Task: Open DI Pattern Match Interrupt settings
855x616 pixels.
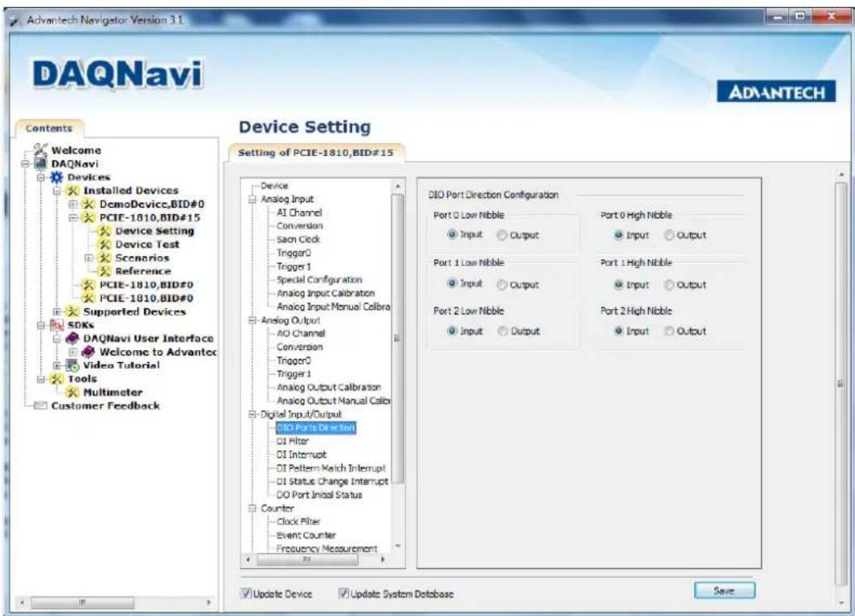Action: [331, 468]
